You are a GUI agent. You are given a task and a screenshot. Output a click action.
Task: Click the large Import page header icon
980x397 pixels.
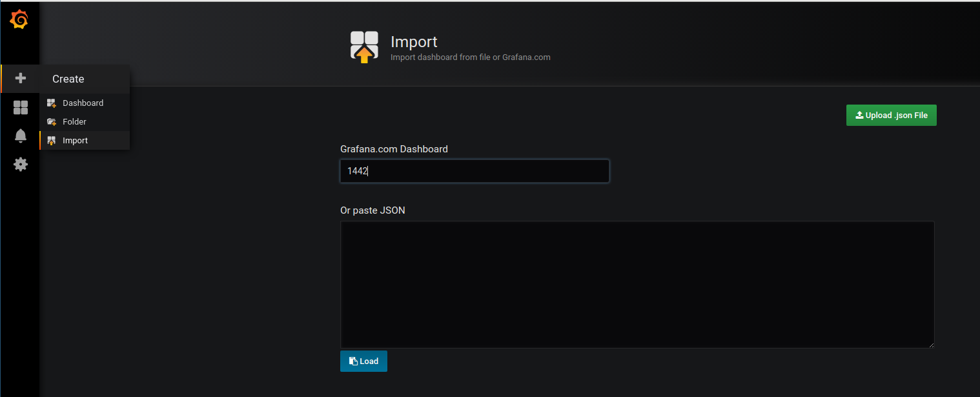(364, 46)
